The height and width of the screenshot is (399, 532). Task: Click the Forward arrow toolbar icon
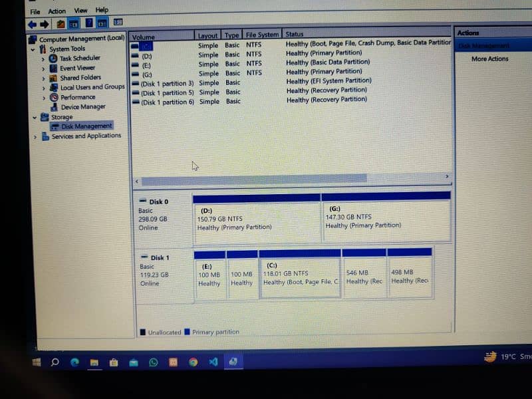coord(45,24)
